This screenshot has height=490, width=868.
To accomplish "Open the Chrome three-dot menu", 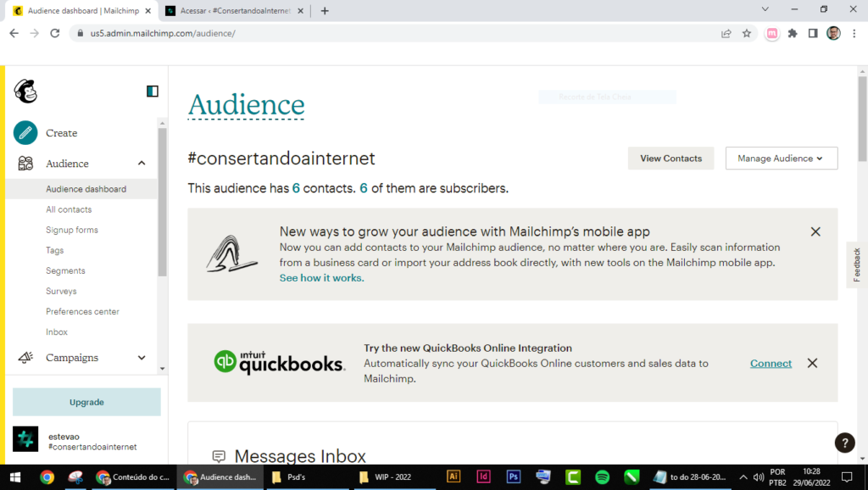I will tap(854, 33).
